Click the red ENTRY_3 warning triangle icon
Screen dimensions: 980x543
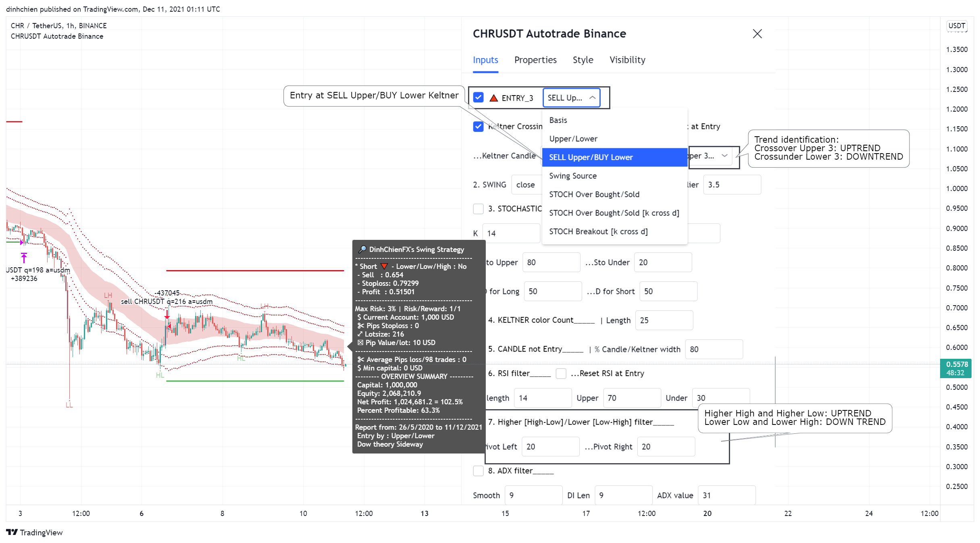[493, 98]
